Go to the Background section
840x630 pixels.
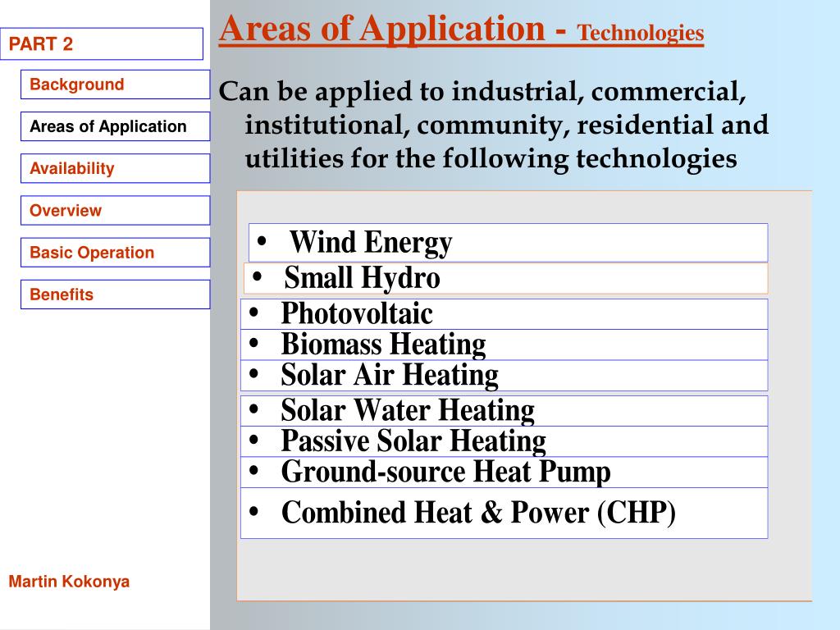[115, 84]
